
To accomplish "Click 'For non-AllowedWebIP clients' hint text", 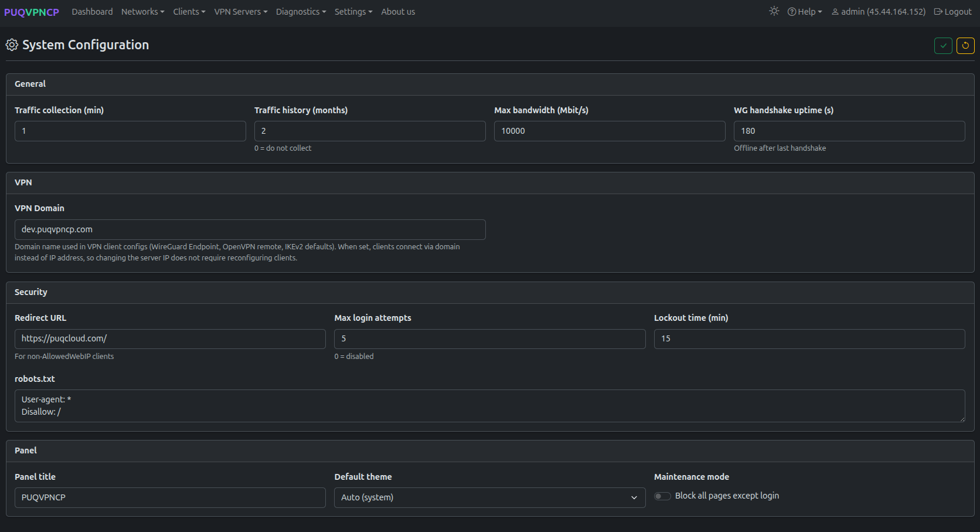I will pos(64,357).
